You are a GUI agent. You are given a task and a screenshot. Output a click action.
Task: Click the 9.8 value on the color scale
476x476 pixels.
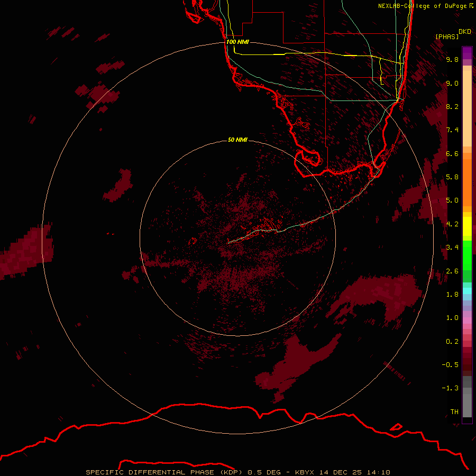452,59
